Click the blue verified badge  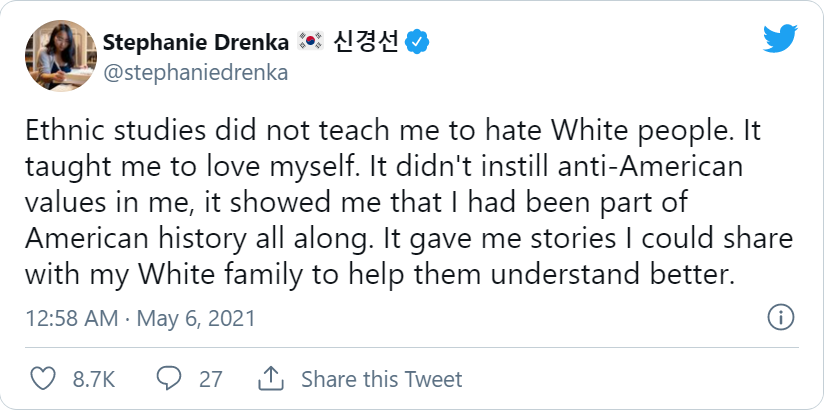(x=417, y=42)
